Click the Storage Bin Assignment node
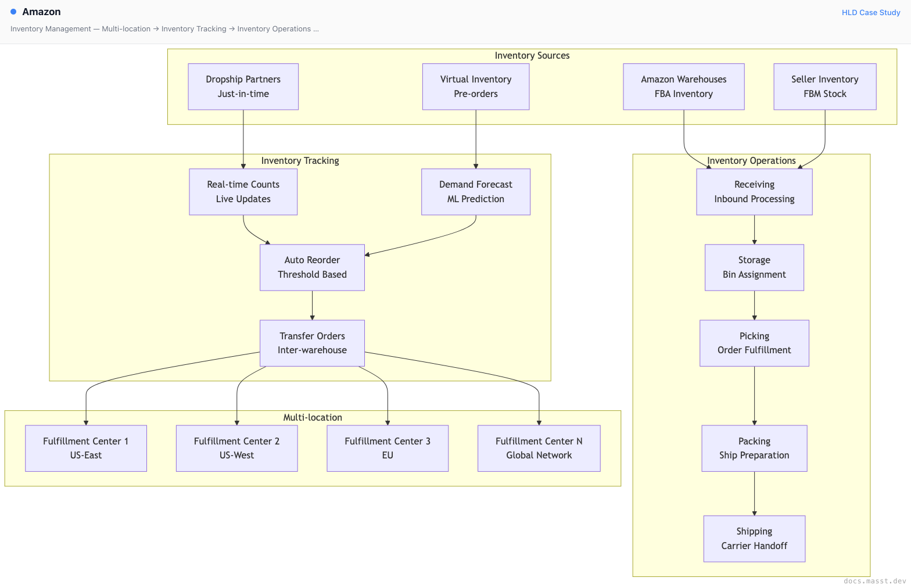 (x=754, y=267)
